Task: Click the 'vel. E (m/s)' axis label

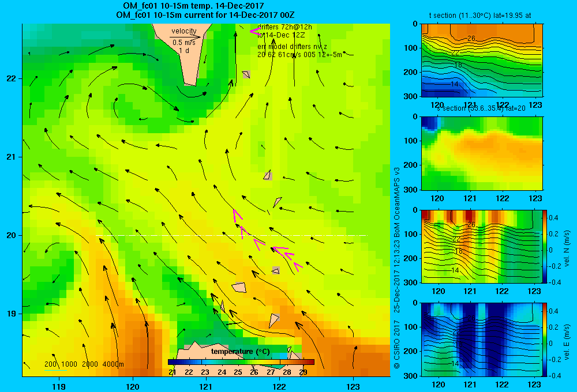Action: 567,341
